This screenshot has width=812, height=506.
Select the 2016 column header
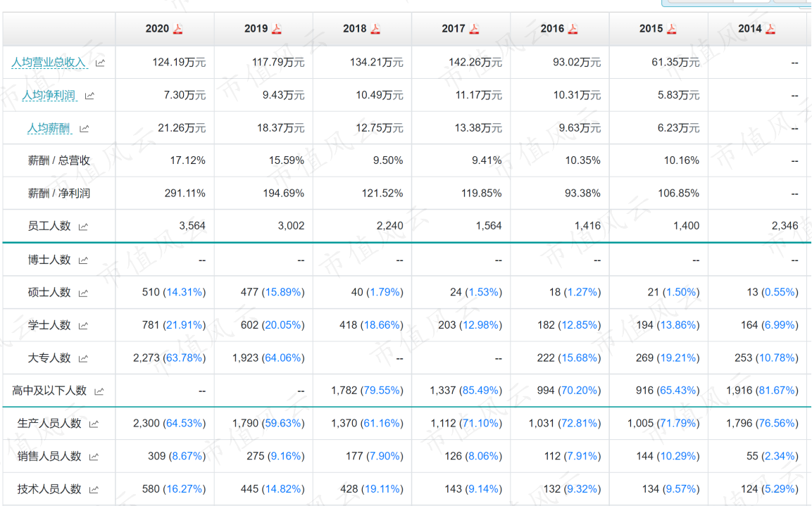click(x=559, y=29)
